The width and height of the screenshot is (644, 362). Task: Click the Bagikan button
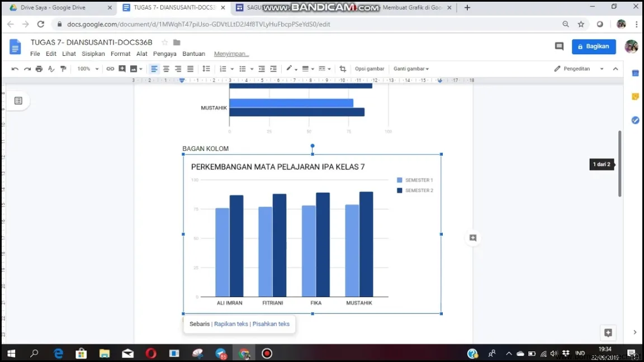coord(594,46)
